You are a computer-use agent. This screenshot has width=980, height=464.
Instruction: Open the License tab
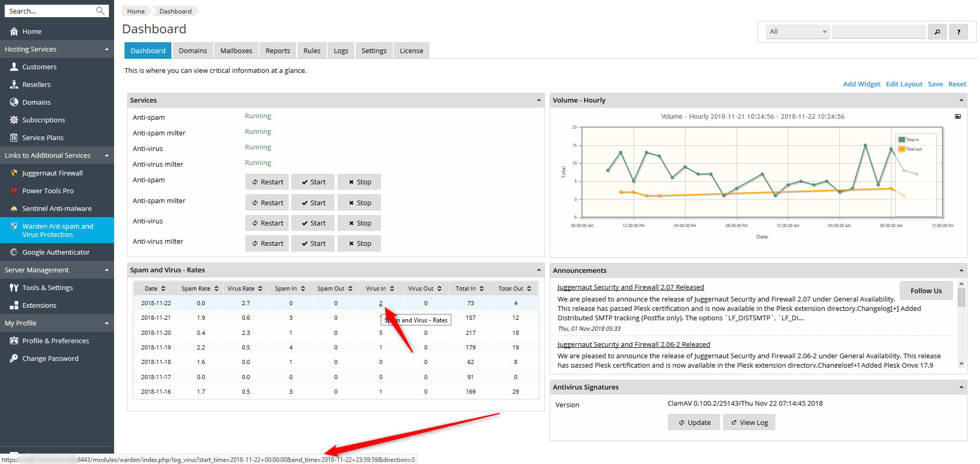pyautogui.click(x=412, y=51)
